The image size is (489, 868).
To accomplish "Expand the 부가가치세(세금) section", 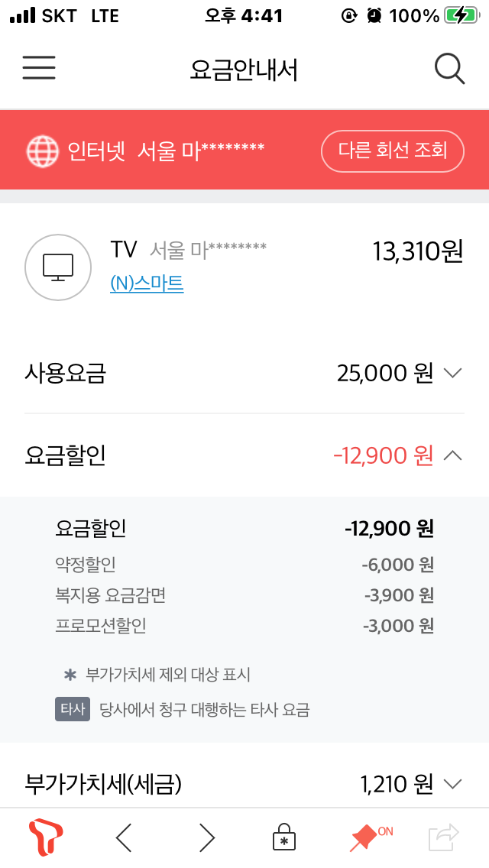I will pyautogui.click(x=454, y=783).
